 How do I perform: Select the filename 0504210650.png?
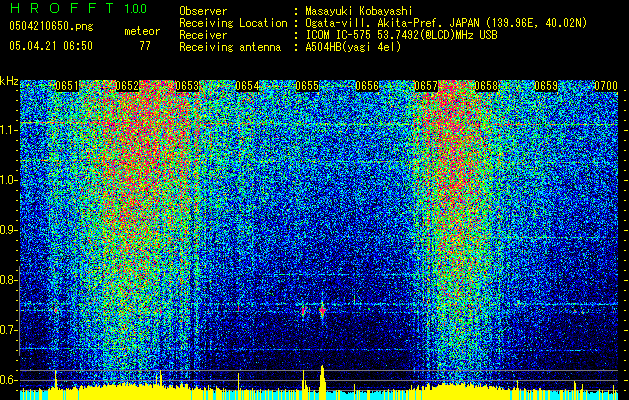pos(51,27)
